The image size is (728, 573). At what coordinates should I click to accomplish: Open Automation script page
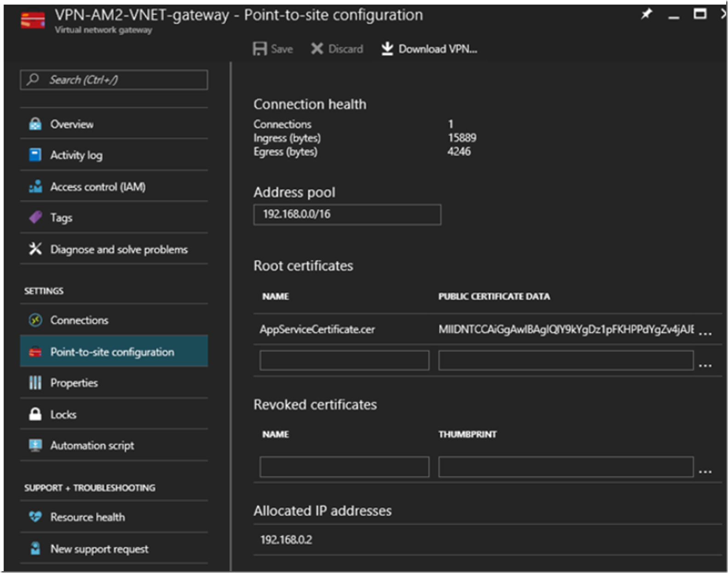114,445
